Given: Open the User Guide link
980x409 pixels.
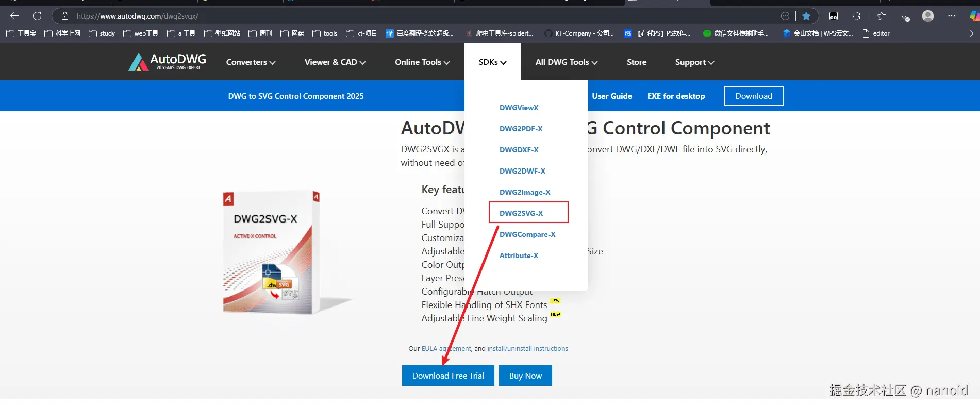Looking at the screenshot, I should pos(612,96).
